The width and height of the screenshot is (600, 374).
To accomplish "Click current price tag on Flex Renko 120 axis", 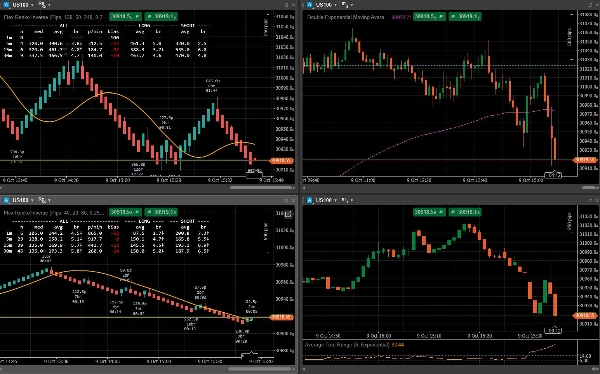I will coord(282,161).
